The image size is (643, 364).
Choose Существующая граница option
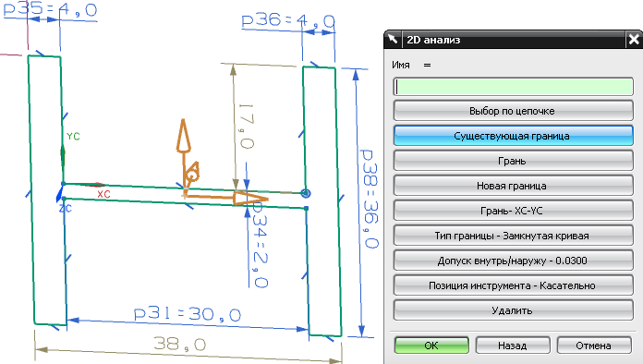[x=513, y=136]
